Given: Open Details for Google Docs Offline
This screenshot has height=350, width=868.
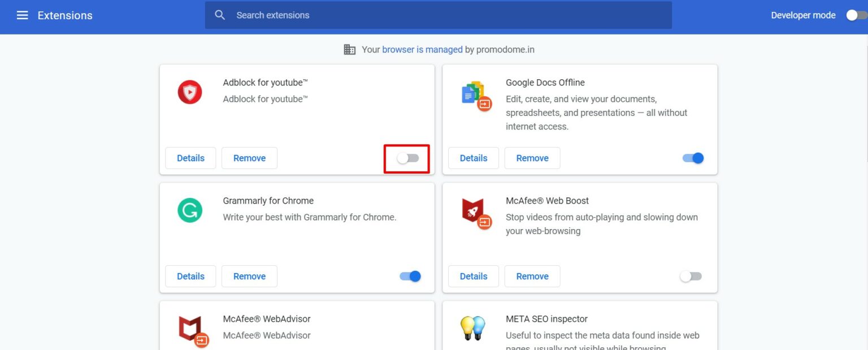Looking at the screenshot, I should tap(473, 158).
